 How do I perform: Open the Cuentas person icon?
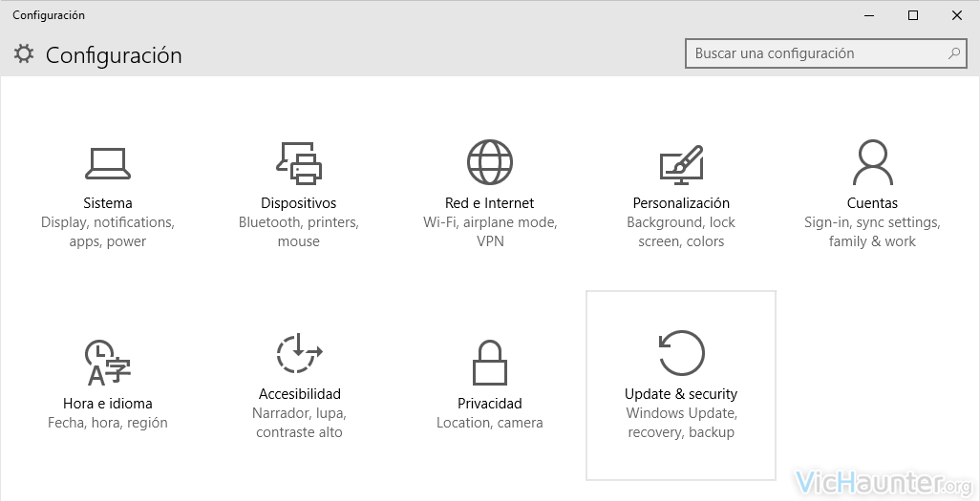point(872,162)
